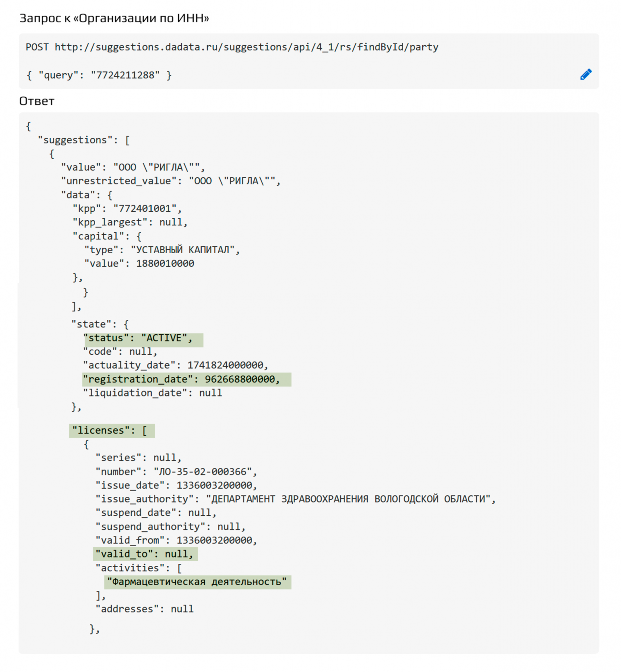
Task: Click the "liquidation_date": null line
Action: [x=153, y=393]
